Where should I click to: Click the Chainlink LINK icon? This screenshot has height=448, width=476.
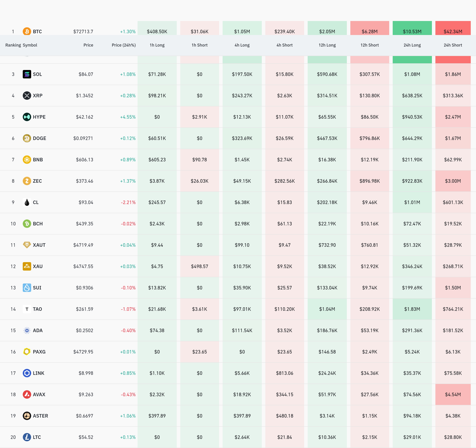tap(27, 373)
